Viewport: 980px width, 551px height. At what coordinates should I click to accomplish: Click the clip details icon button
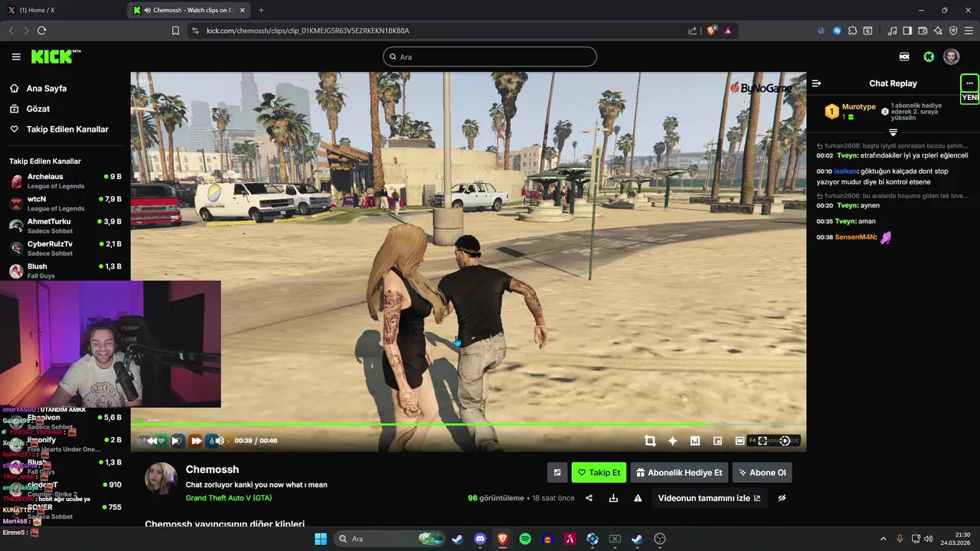coord(557,472)
